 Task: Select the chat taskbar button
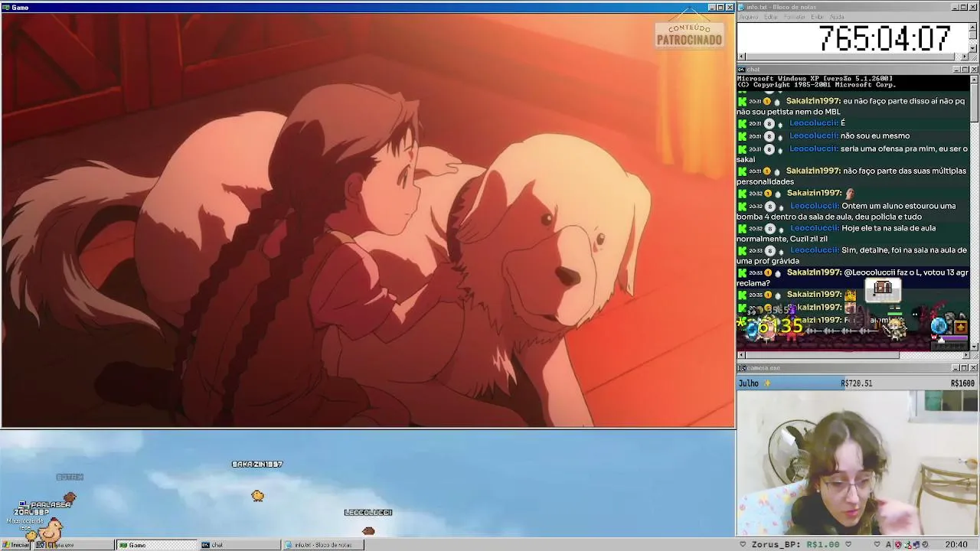[x=240, y=545]
